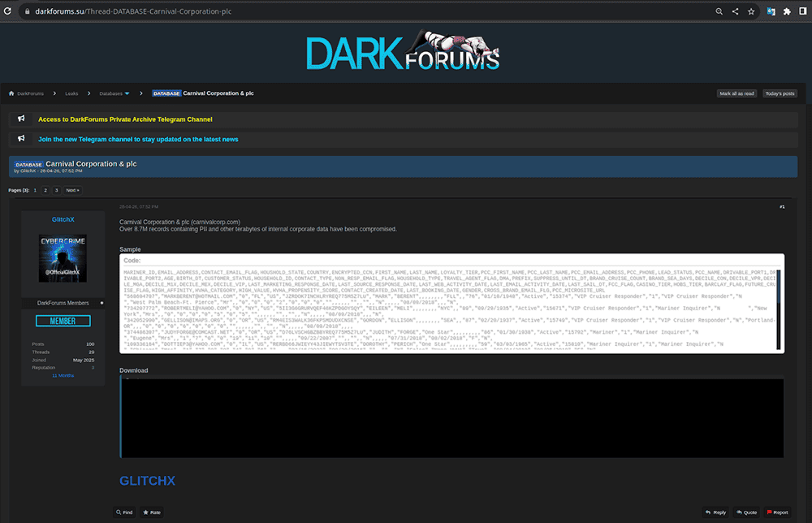Click the Reputation value 3 in the user stats
Screen dimensions: 812x523
coord(93,368)
